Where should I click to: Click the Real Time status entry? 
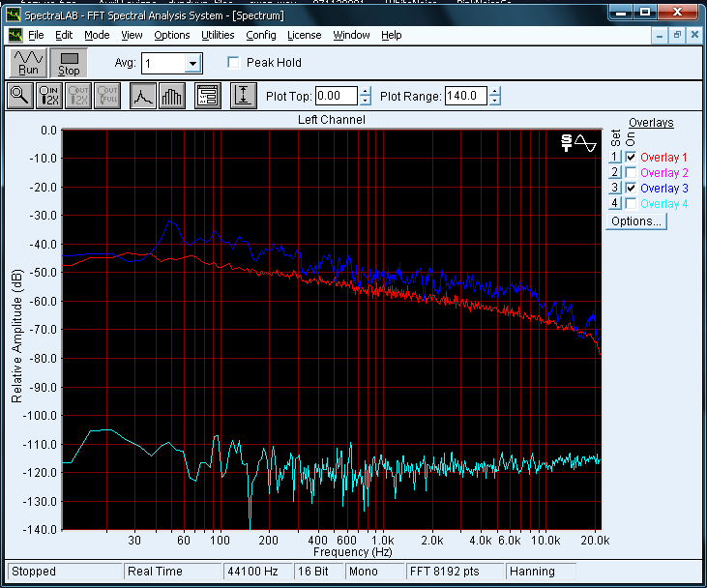173,572
